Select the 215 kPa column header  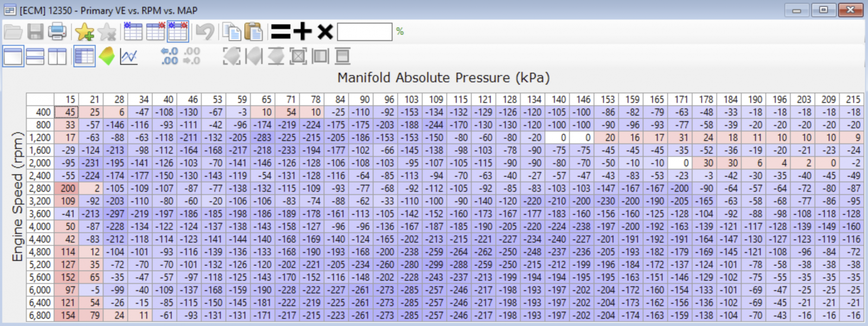coord(851,99)
